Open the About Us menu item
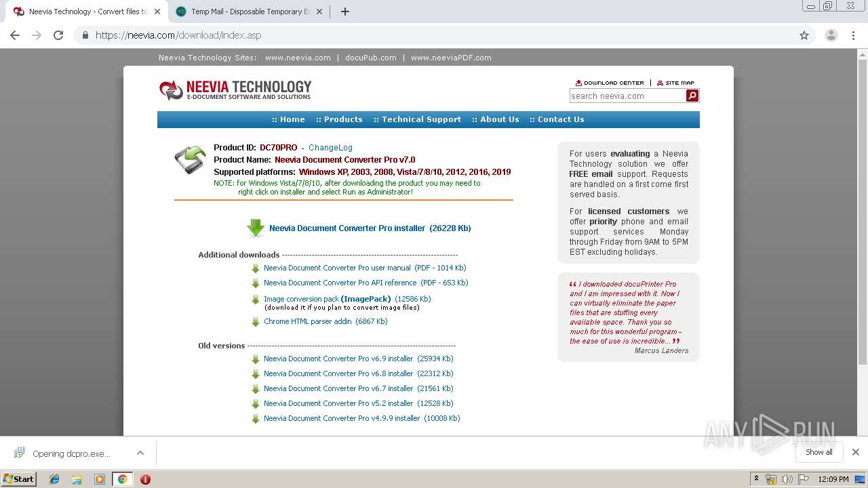Screen dimensions: 868x488 tap(496, 119)
